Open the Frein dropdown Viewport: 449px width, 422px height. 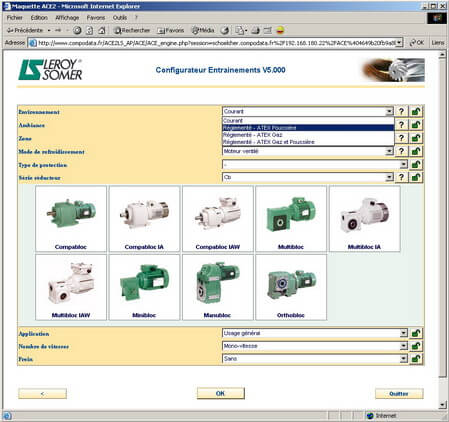tap(315, 359)
